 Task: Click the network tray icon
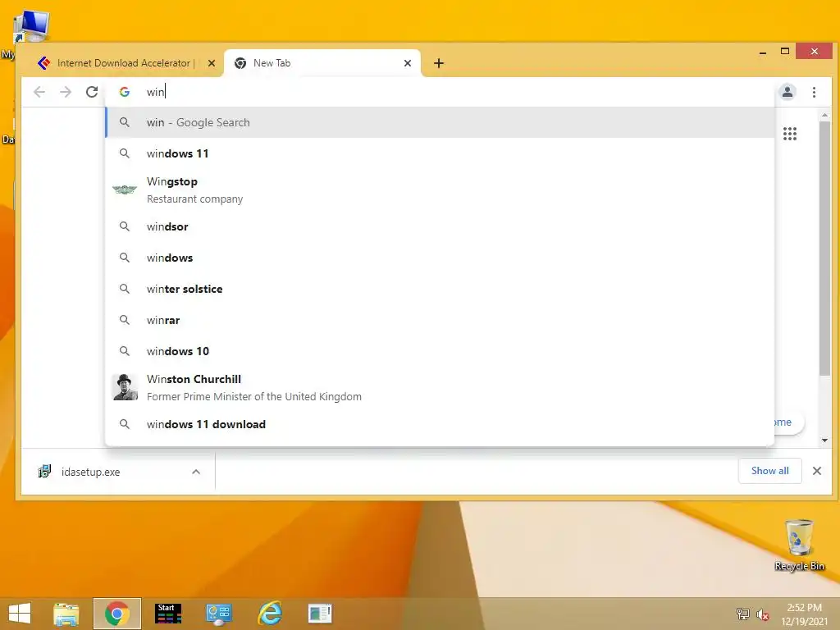[x=742, y=614]
